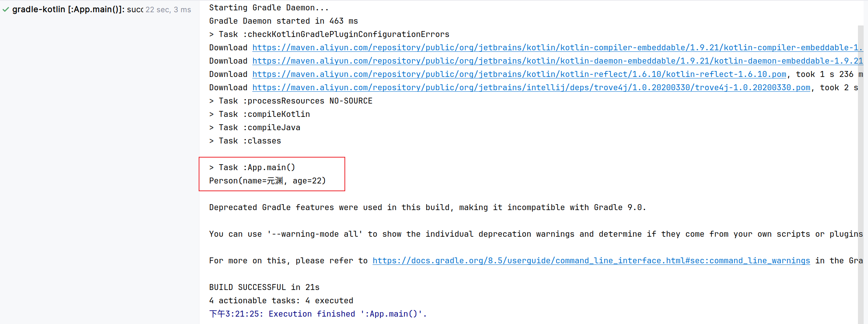Viewport: 868px width, 324px height.
Task: Click the vertical scrollbar of the console
Action: click(x=861, y=174)
